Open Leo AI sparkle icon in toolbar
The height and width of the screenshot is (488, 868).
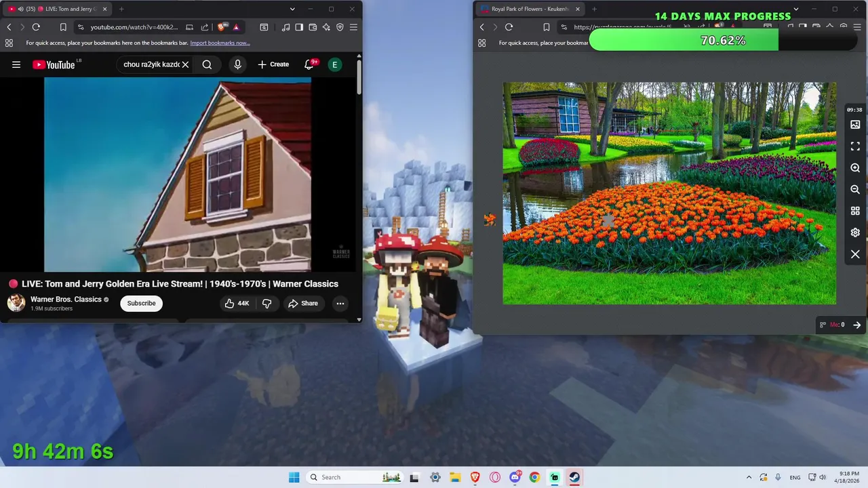click(x=326, y=27)
